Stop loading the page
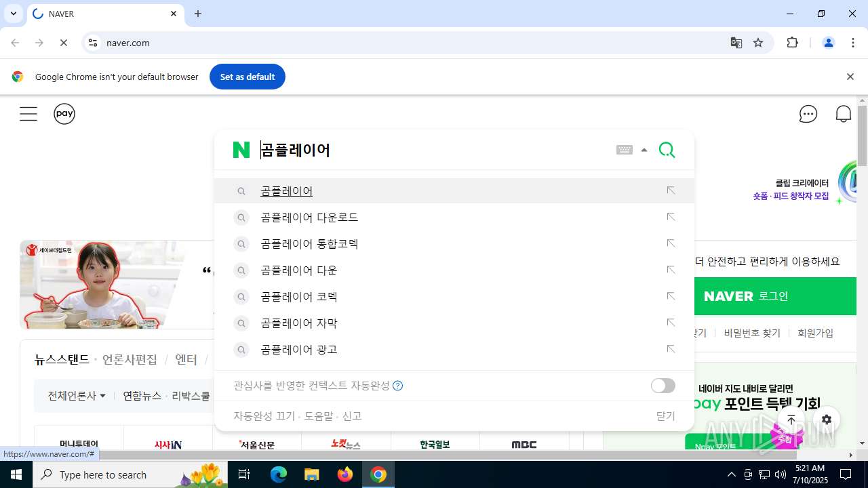Screen dimensions: 868x488 coord(63,43)
